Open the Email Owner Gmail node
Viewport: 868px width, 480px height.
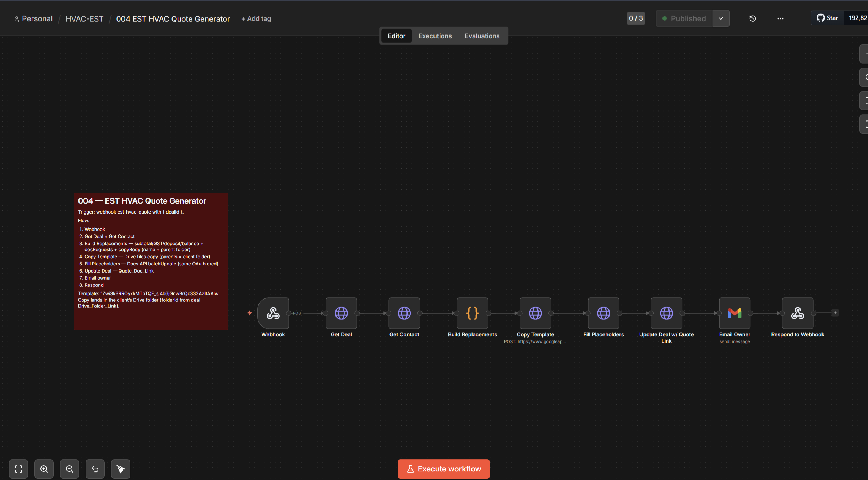[x=735, y=313]
